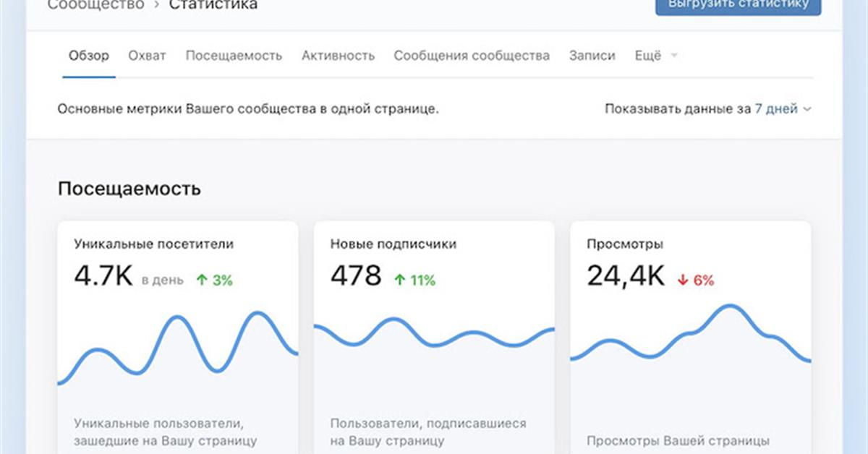The width and height of the screenshot is (868, 454).
Task: Go back via the Сообщество breadcrumb link
Action: point(95,5)
